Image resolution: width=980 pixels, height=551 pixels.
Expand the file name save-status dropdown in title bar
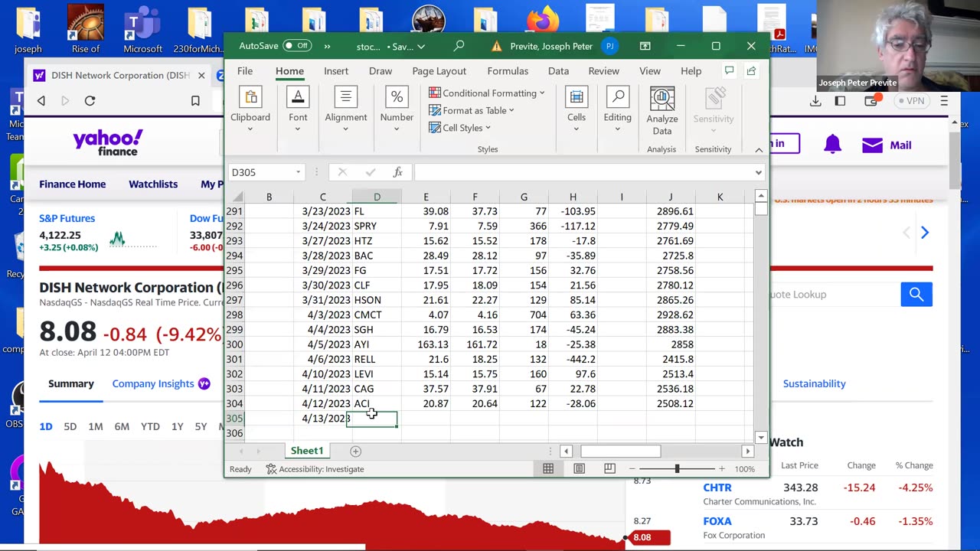421,47
